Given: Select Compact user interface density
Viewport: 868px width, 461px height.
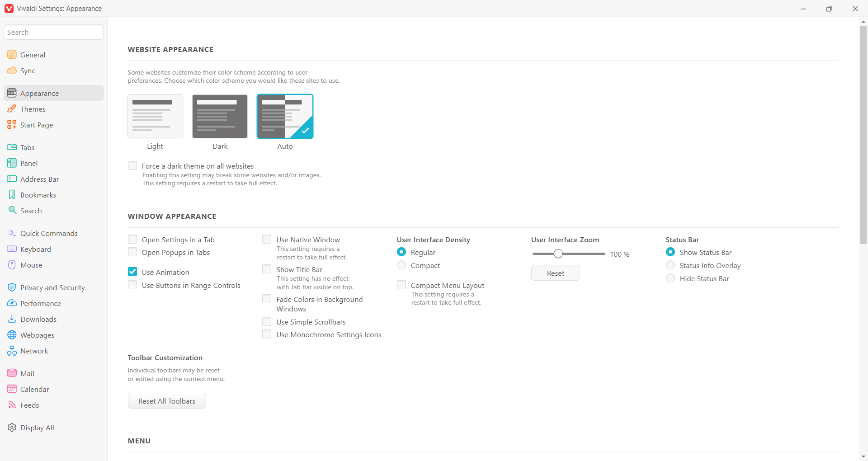Looking at the screenshot, I should click(x=401, y=265).
